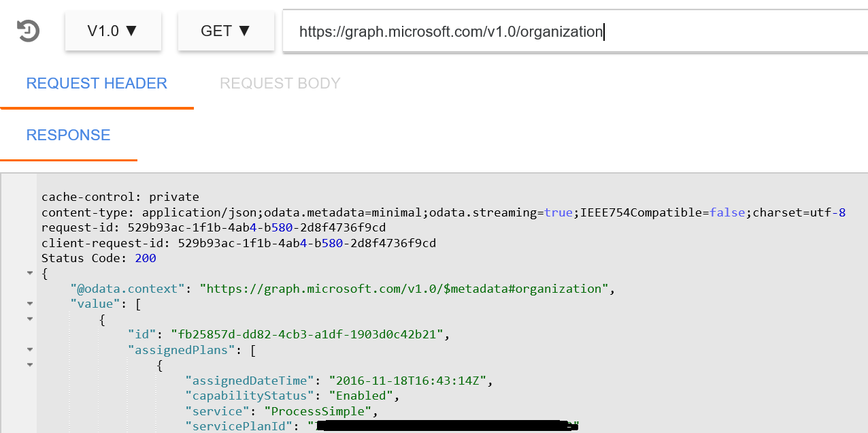The image size is (868, 433).
Task: Click the "servicePlanId" key
Action: (x=239, y=426)
